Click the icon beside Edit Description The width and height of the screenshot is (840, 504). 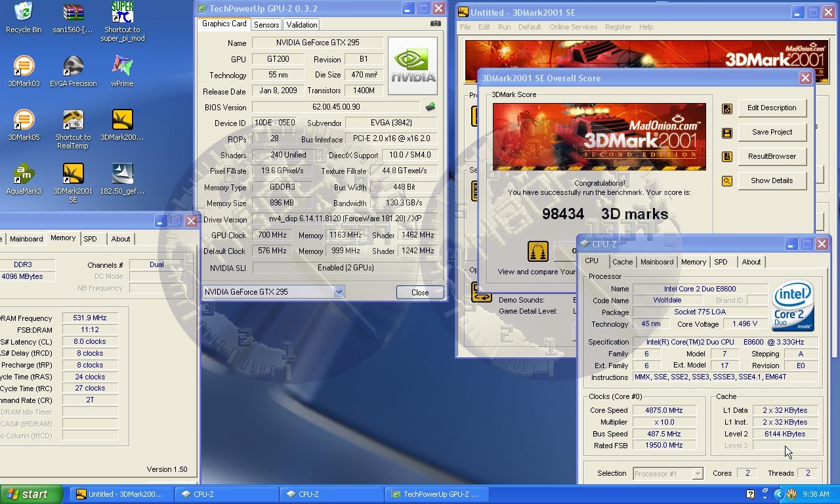click(x=726, y=108)
